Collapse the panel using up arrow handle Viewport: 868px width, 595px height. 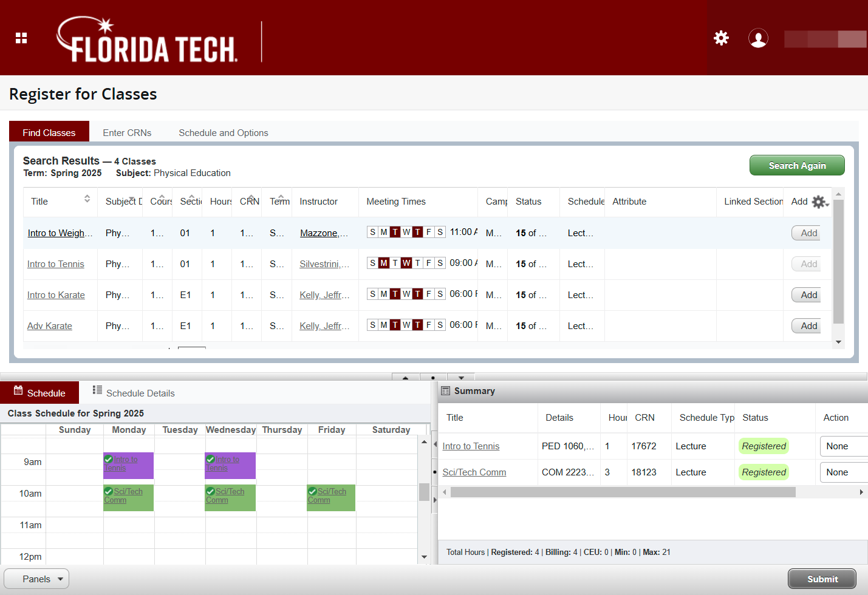(405, 377)
